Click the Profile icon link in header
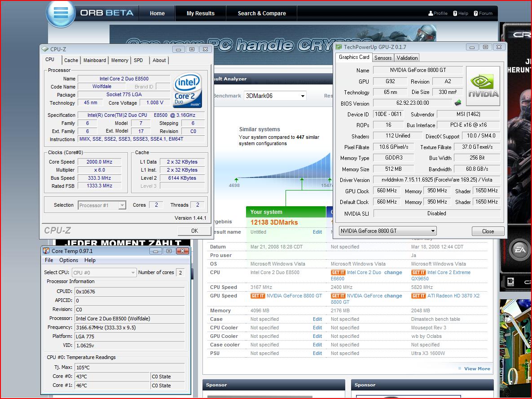Screen dimensions: 532x399 [438, 13]
